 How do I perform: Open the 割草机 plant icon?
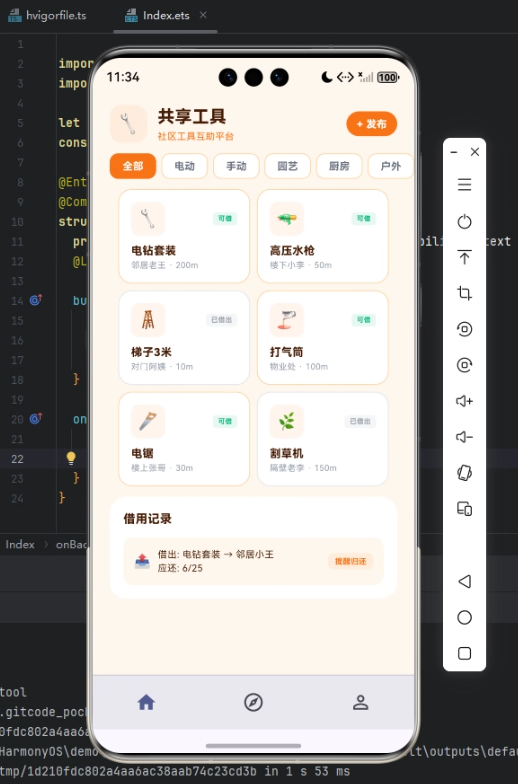pyautogui.click(x=287, y=422)
